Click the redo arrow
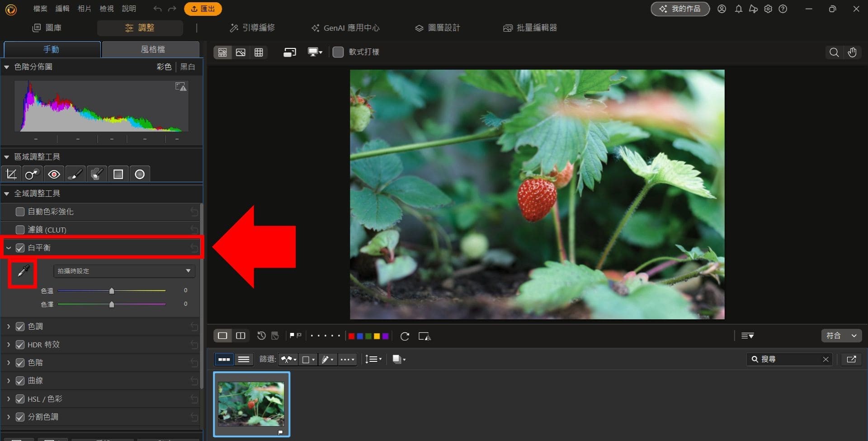 172,9
